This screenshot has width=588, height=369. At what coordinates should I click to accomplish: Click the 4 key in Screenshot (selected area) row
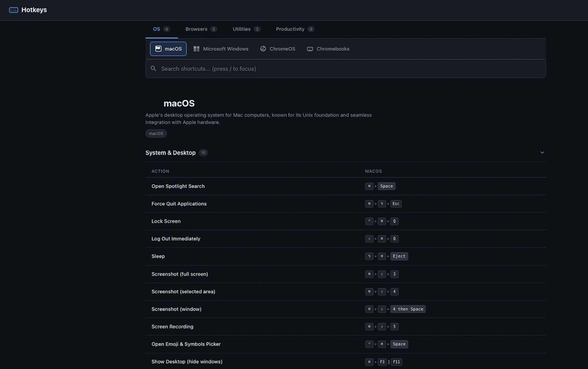click(x=394, y=292)
